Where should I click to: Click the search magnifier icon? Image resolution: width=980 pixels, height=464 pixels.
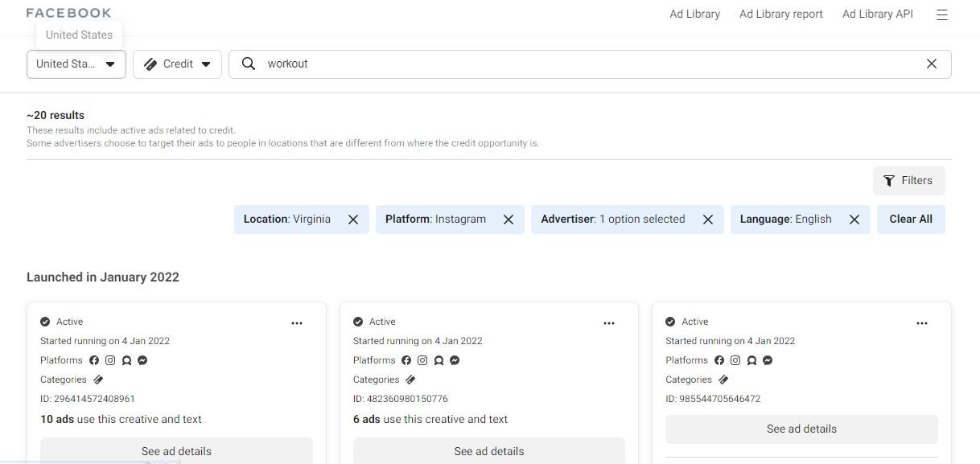[x=249, y=64]
